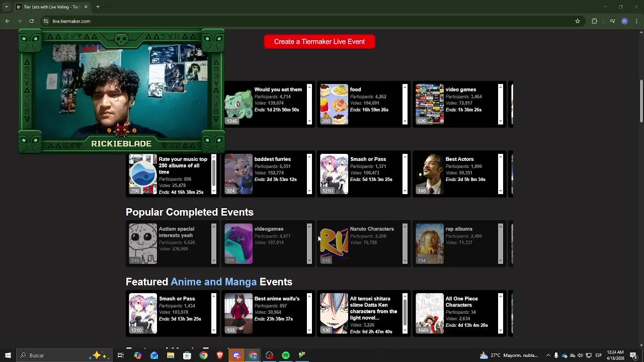Open All tensei shitara slime event thumbnail
Screen dimensions: 644x362
[334, 314]
